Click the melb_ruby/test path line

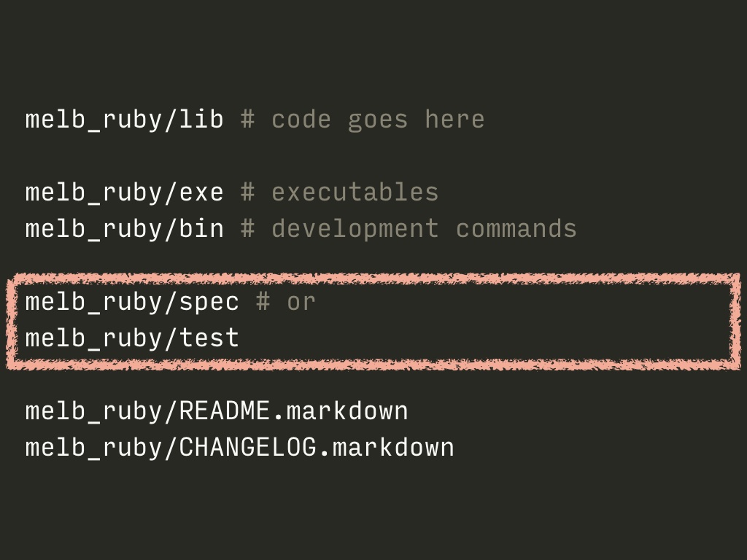pyautogui.click(x=132, y=338)
